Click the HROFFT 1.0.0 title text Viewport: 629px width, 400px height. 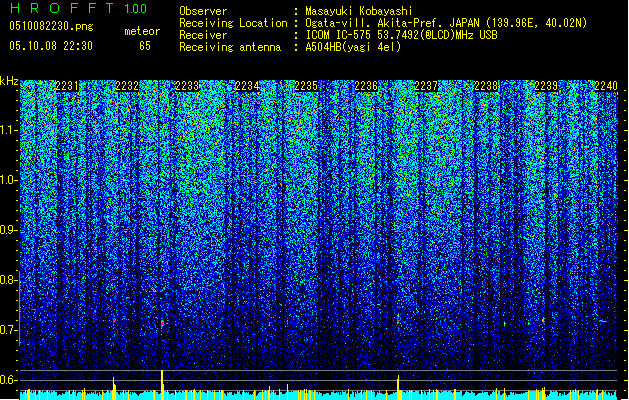coord(79,8)
